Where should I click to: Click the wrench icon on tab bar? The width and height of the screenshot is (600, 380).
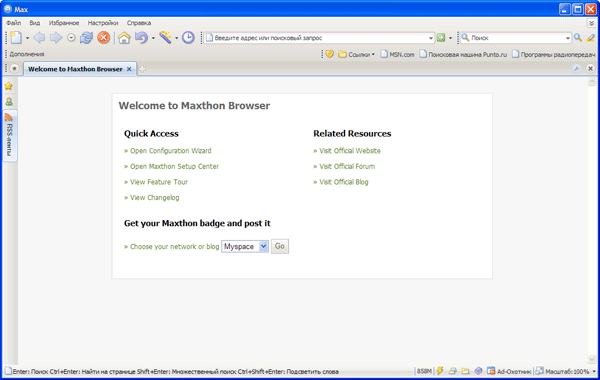[577, 68]
